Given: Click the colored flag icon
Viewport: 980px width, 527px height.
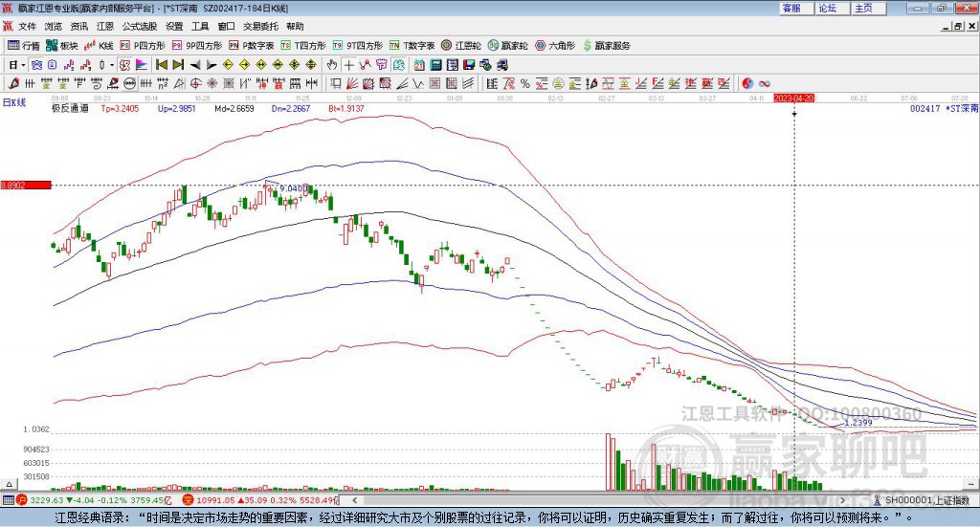Looking at the screenshot, I should pyautogui.click(x=142, y=65).
